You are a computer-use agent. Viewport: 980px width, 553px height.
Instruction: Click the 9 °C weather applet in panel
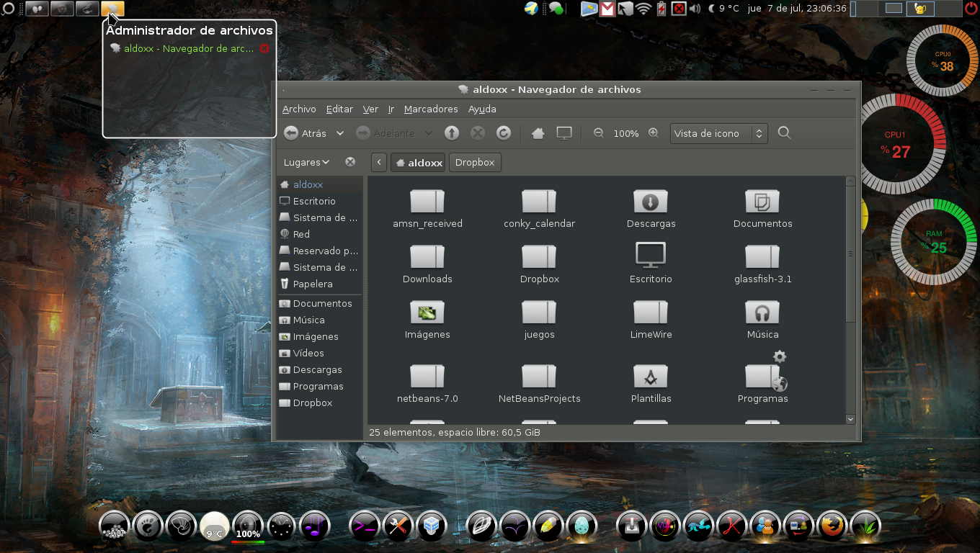click(724, 9)
